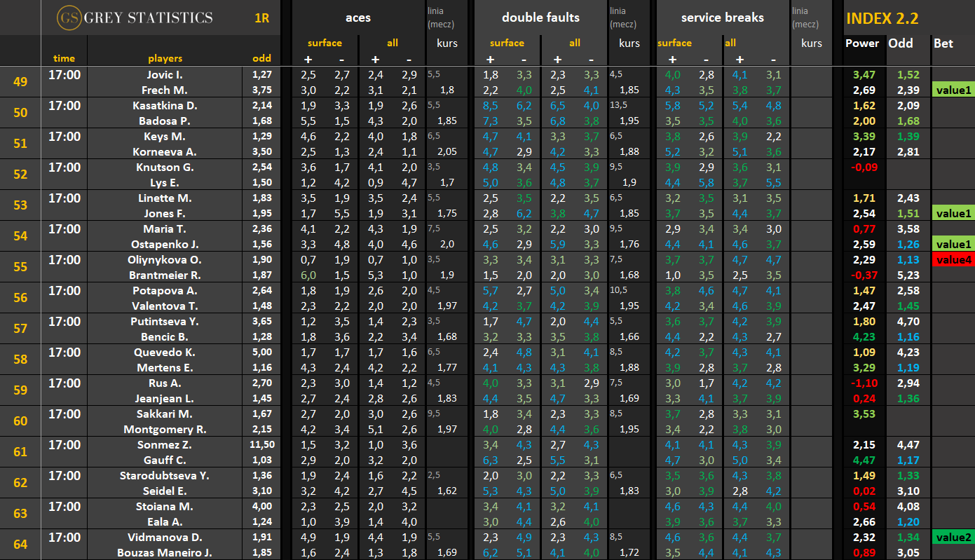Viewport: 975px width, 560px height.
Task: Click the GS Grey Statistics logo
Action: click(x=134, y=18)
